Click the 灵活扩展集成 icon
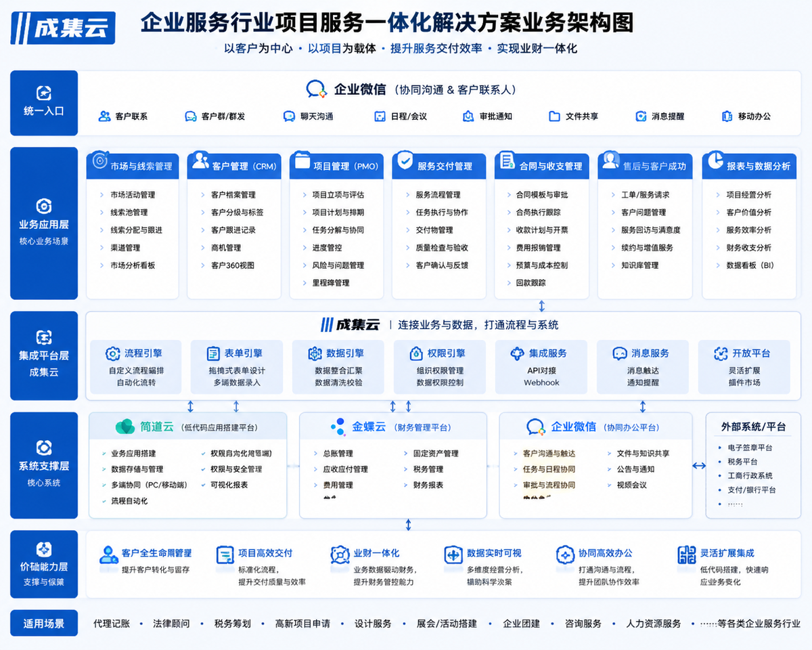This screenshot has height=650, width=812. pos(687,555)
